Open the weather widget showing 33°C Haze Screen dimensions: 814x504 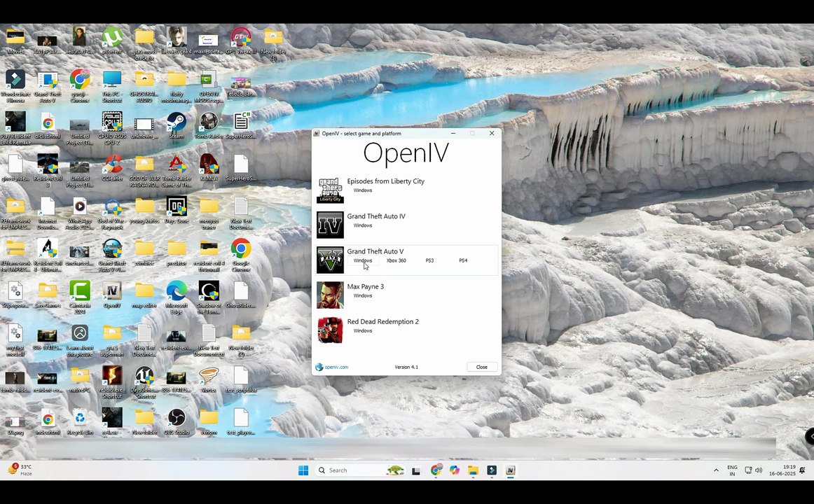[20, 470]
